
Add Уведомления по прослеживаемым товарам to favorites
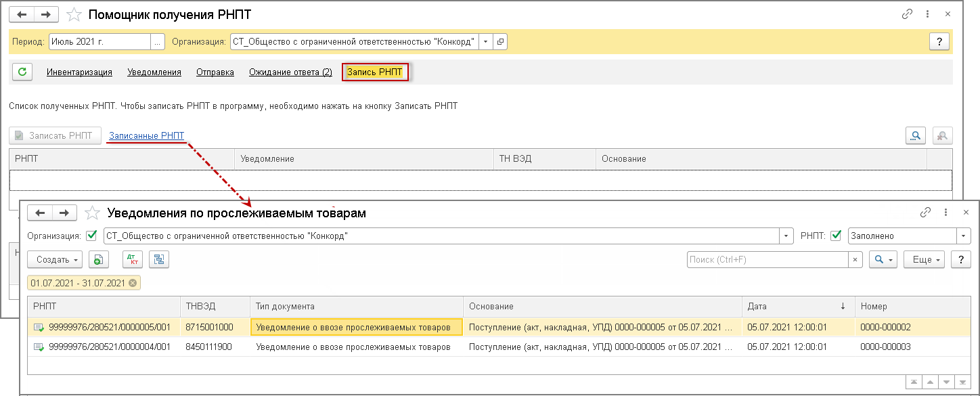point(93,213)
